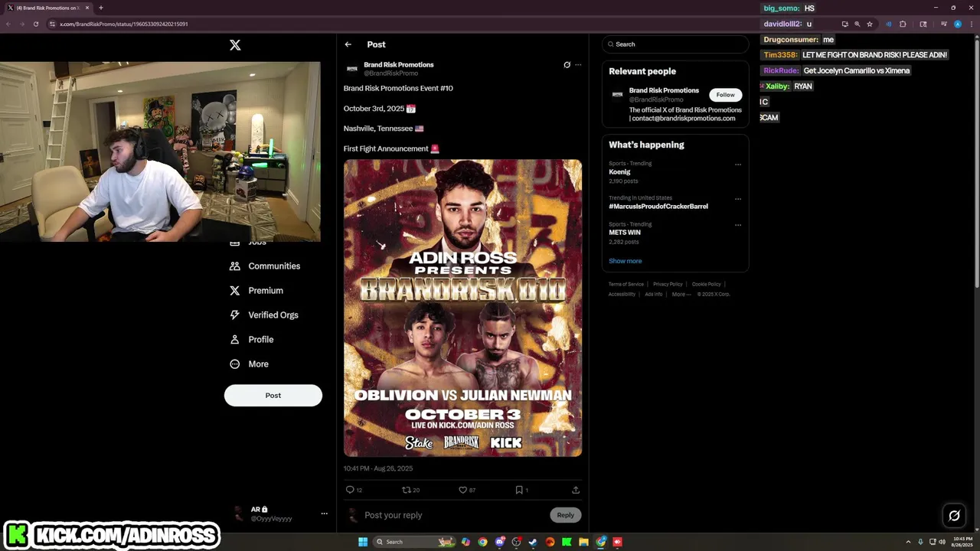Open options for the Koenig trend
Viewport: 980px width, 551px height.
point(738,164)
